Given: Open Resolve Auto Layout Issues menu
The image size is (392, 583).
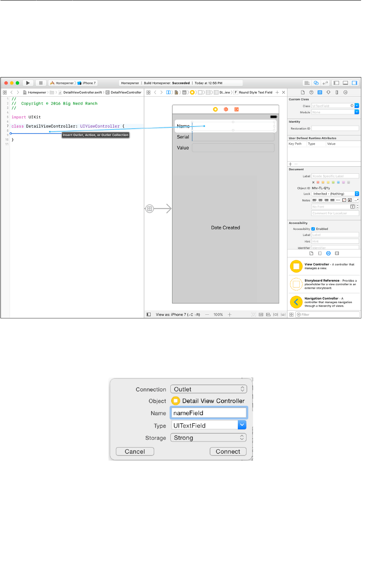Looking at the screenshot, I should click(x=283, y=314).
